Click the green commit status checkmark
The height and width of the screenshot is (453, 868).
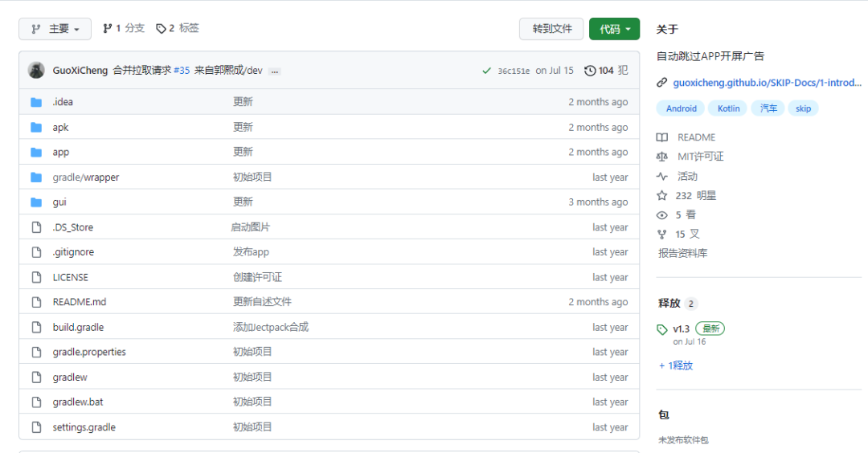(486, 71)
